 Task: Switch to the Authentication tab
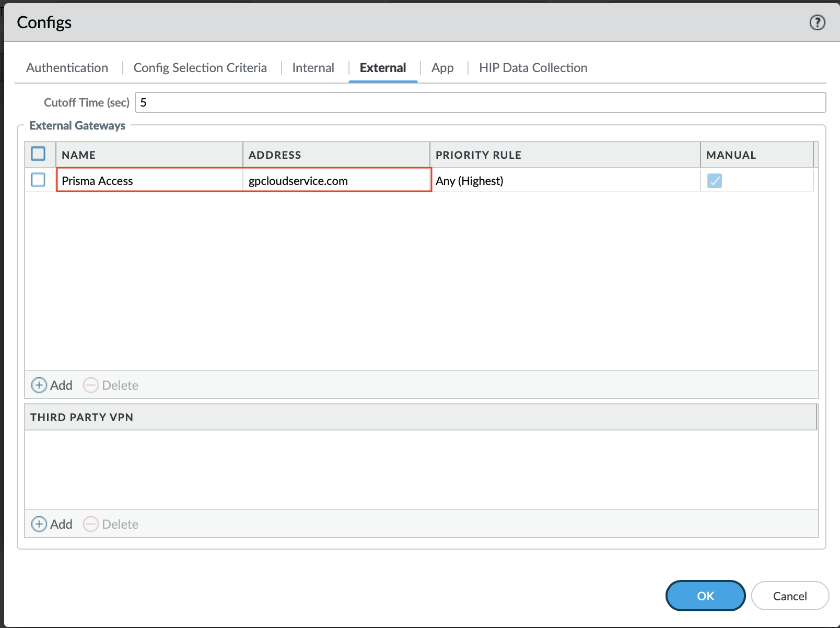click(x=67, y=68)
